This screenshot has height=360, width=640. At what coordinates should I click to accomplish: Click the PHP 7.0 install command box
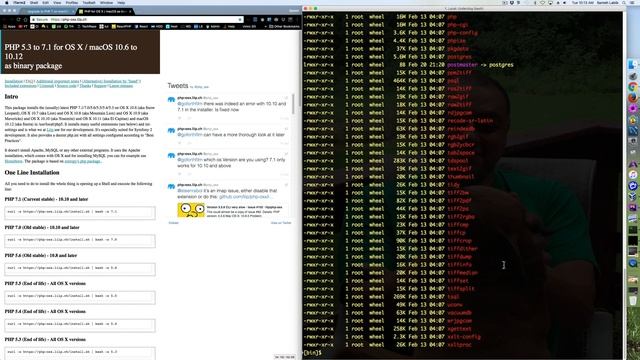80,240
